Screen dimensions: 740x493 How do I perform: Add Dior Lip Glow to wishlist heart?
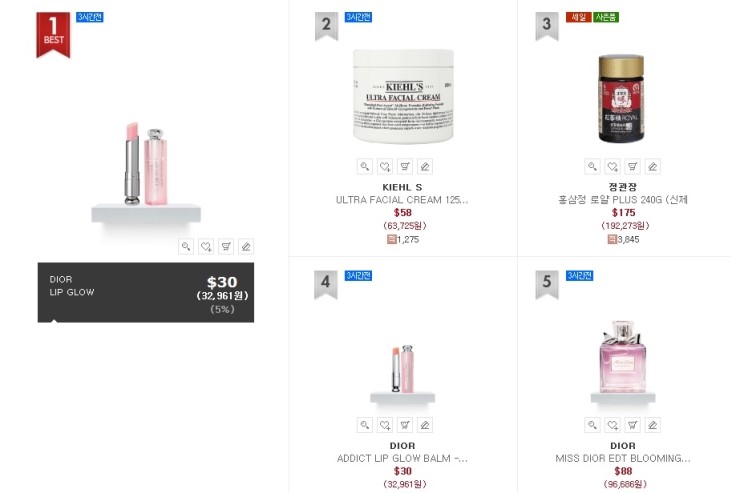point(206,246)
